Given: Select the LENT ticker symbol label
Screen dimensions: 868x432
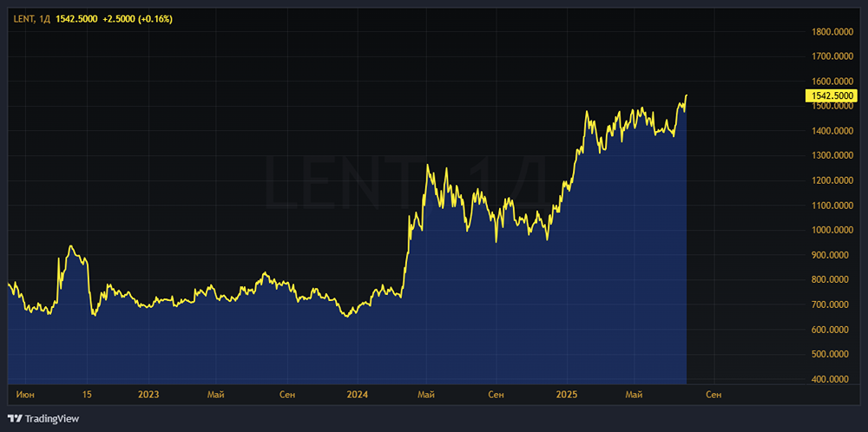Looking at the screenshot, I should (x=24, y=19).
